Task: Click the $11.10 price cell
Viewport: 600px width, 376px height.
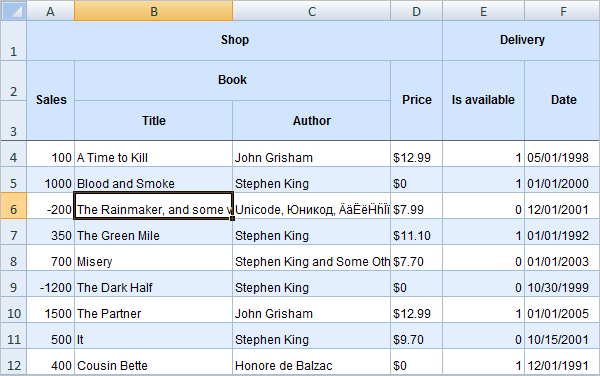Action: 416,232
